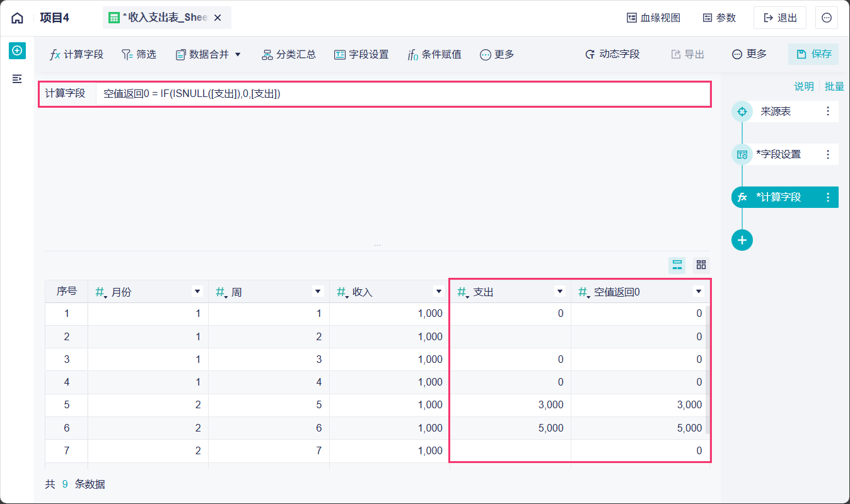
Task: Open the 筛选 filter tool
Action: tap(139, 54)
